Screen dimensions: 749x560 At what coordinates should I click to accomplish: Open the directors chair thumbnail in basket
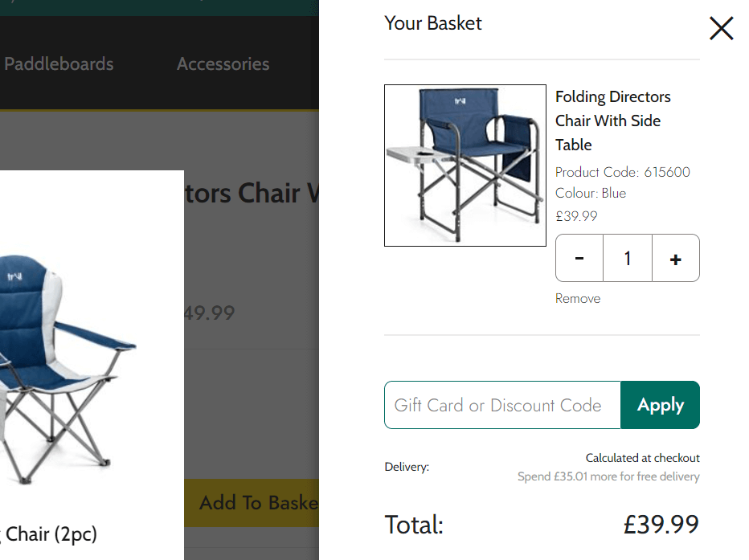point(465,166)
